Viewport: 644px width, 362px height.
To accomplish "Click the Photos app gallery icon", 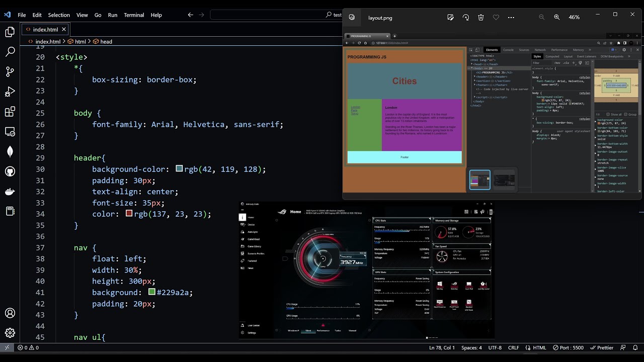I will click(x=352, y=17).
